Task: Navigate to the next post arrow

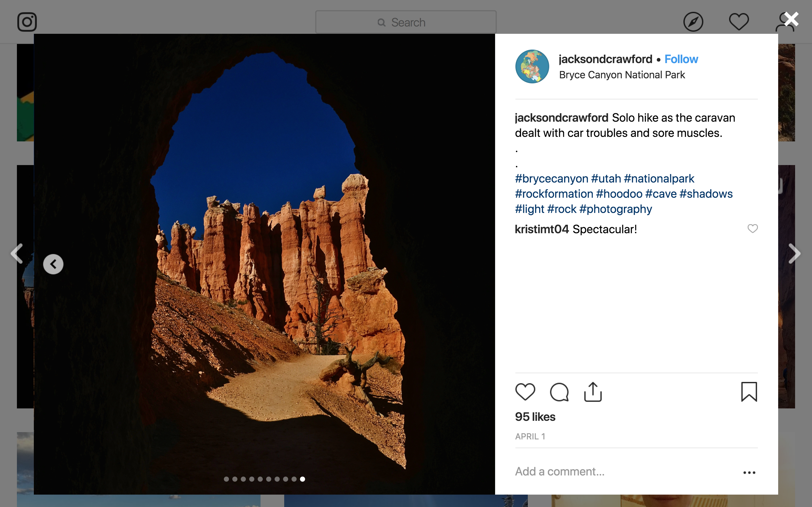Action: [794, 254]
